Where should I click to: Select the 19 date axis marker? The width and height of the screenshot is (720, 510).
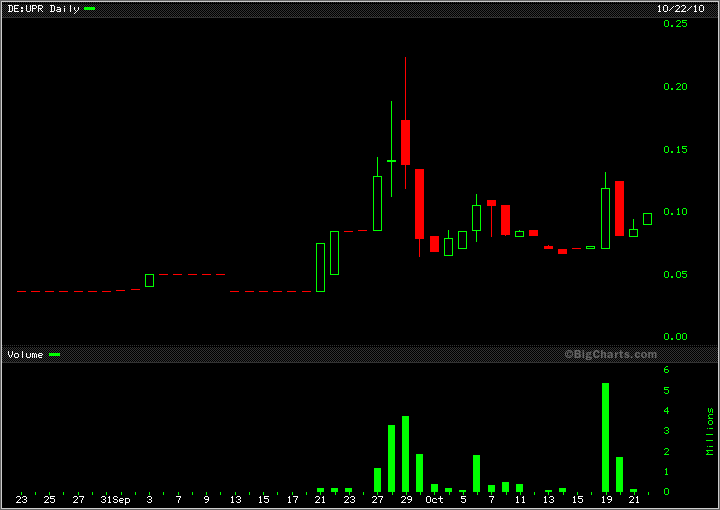[x=605, y=498]
